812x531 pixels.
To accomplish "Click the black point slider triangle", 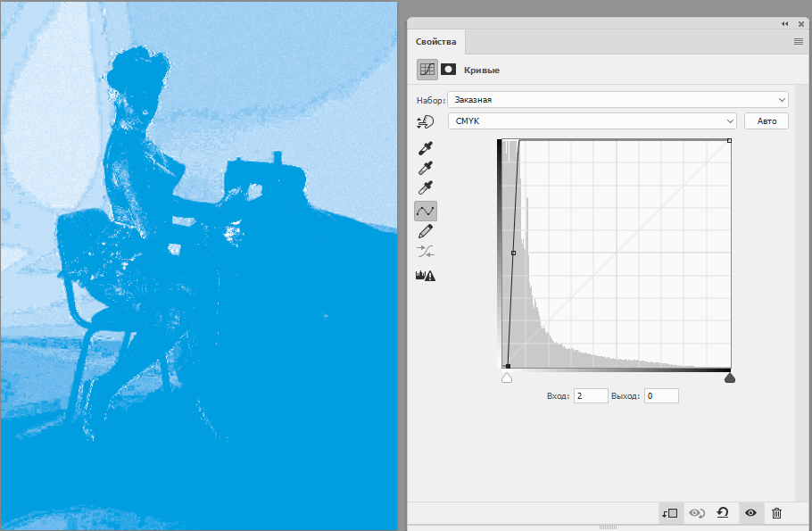I will (x=730, y=378).
